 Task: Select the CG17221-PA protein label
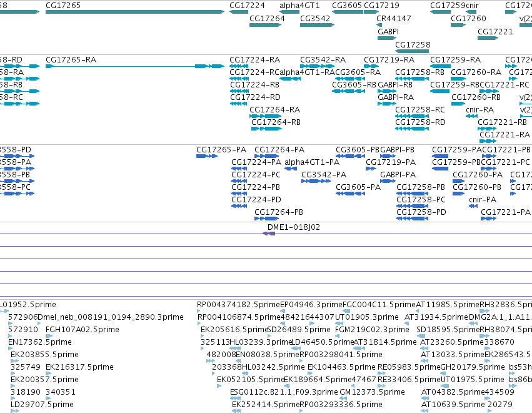click(506, 212)
